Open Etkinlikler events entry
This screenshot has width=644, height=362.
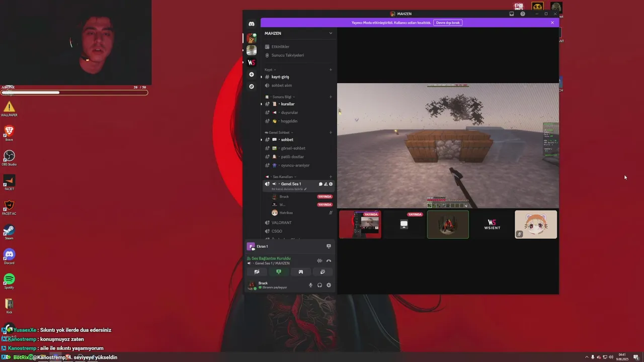298,47
